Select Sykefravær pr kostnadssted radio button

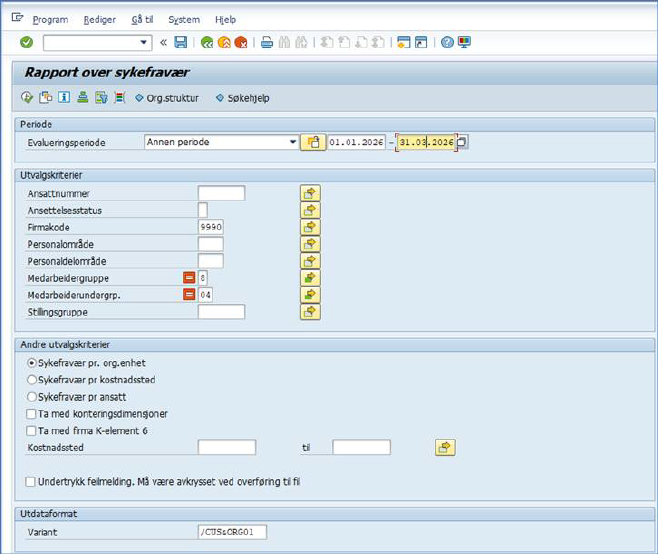(x=31, y=380)
